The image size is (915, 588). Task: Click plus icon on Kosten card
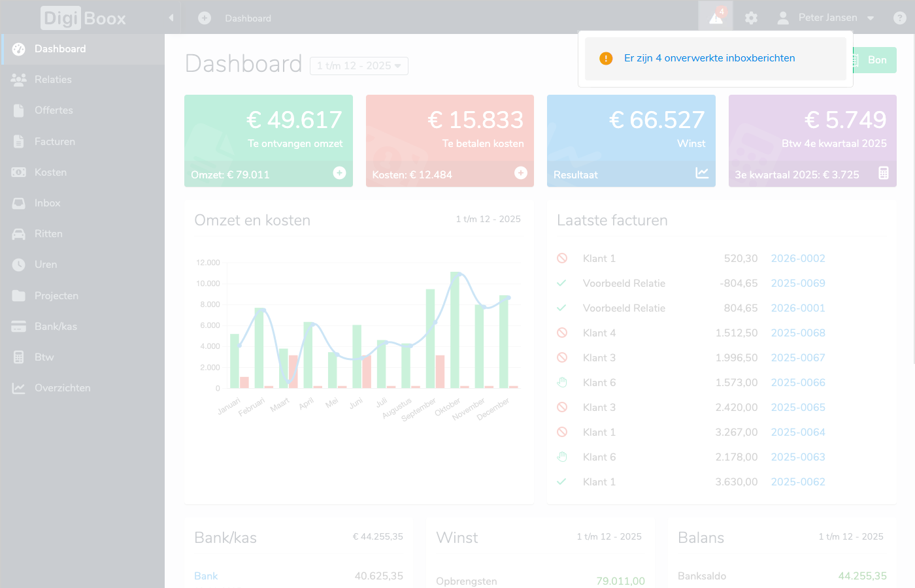[x=521, y=173]
